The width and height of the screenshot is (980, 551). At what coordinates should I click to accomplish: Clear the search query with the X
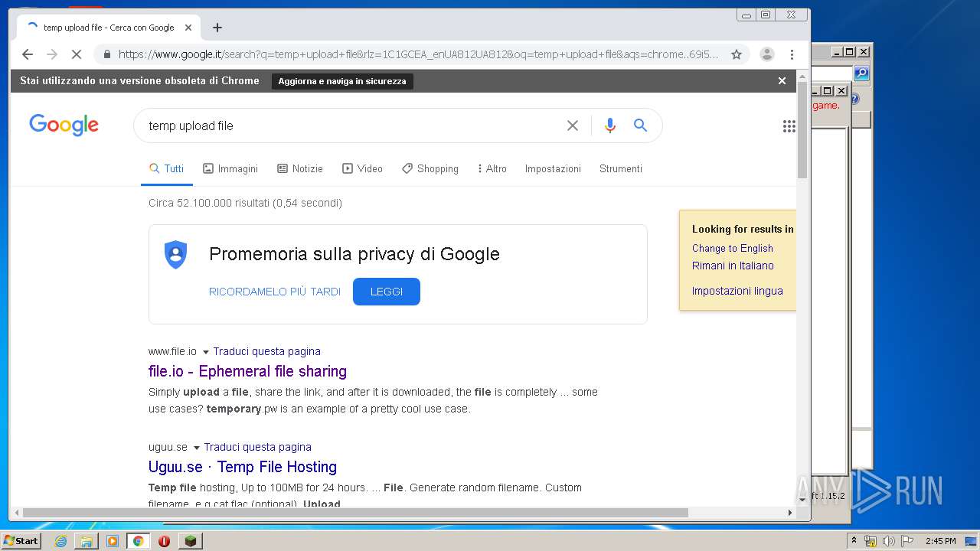(572, 126)
